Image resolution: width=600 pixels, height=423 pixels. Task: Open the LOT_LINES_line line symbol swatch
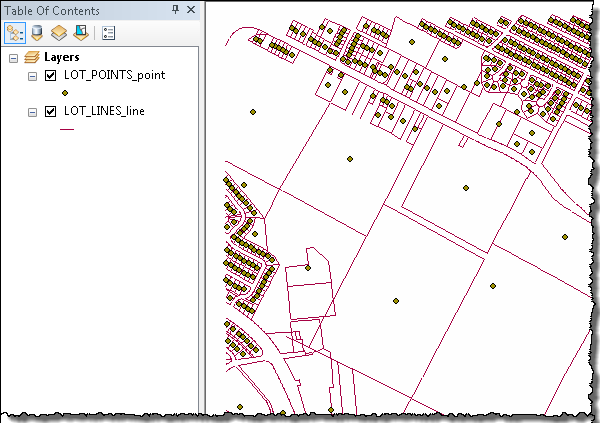click(67, 128)
